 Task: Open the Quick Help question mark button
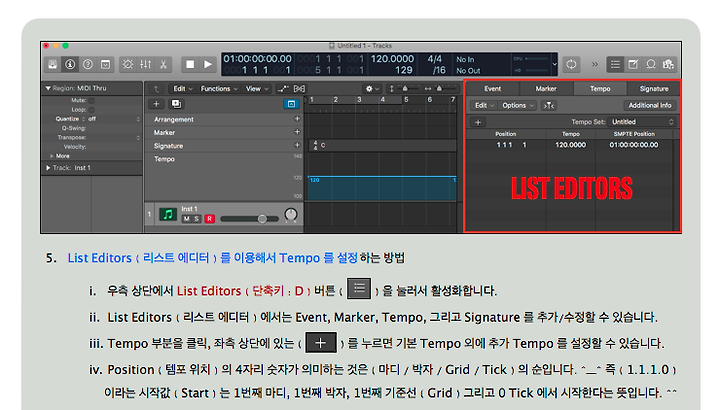point(88,64)
